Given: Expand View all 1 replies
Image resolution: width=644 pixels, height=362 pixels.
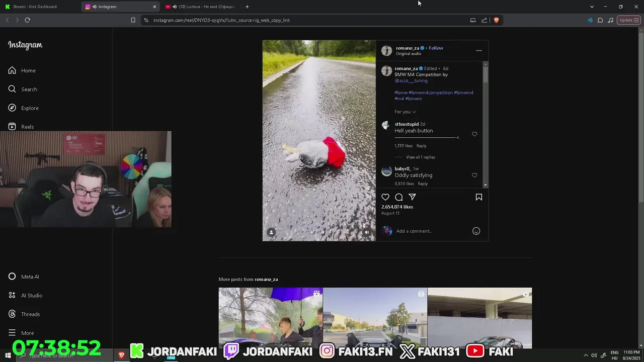Looking at the screenshot, I should coord(421,157).
